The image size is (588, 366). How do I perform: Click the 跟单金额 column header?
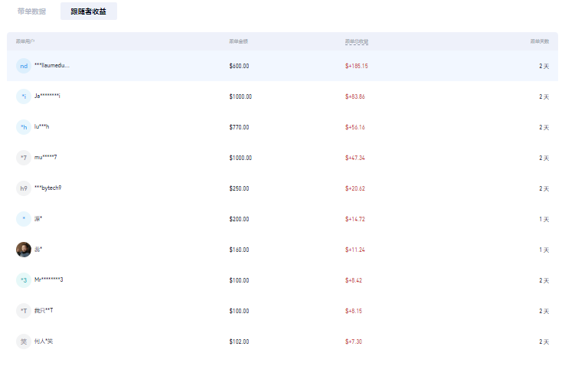pyautogui.click(x=237, y=41)
